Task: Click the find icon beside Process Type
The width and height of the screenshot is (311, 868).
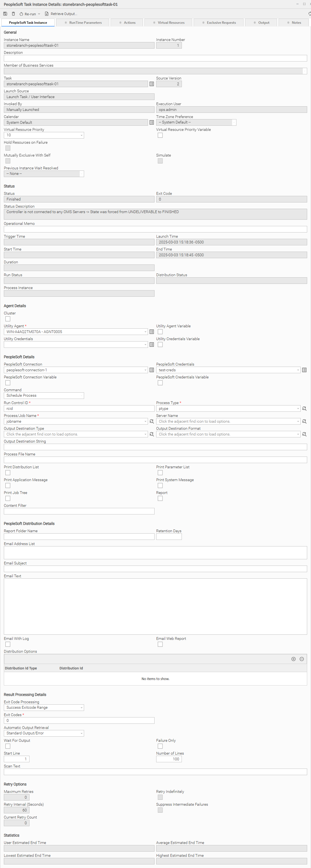Action: (x=304, y=408)
